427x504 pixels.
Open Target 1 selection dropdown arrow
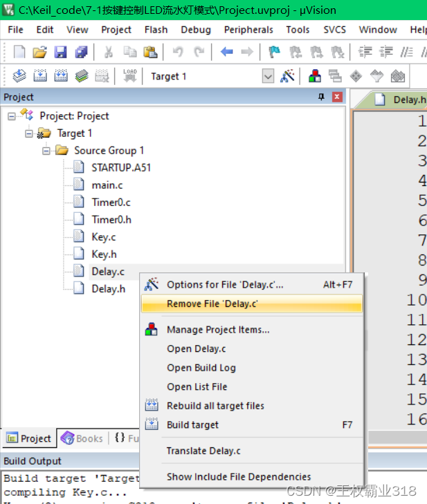[268, 76]
